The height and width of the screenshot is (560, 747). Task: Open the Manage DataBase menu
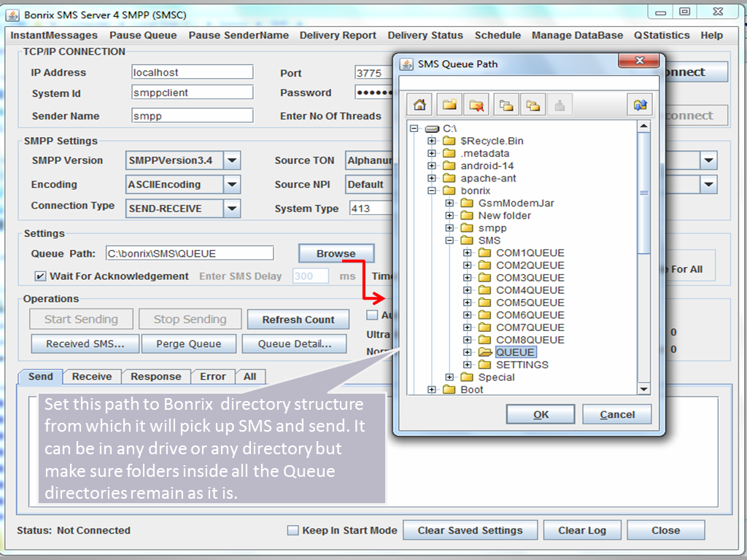[x=578, y=35]
